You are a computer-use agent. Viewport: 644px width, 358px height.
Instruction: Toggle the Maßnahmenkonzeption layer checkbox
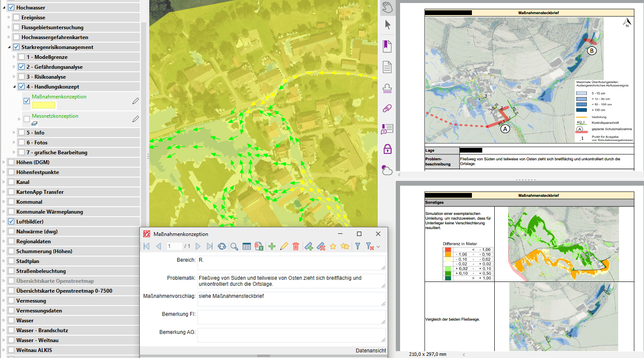[27, 101]
